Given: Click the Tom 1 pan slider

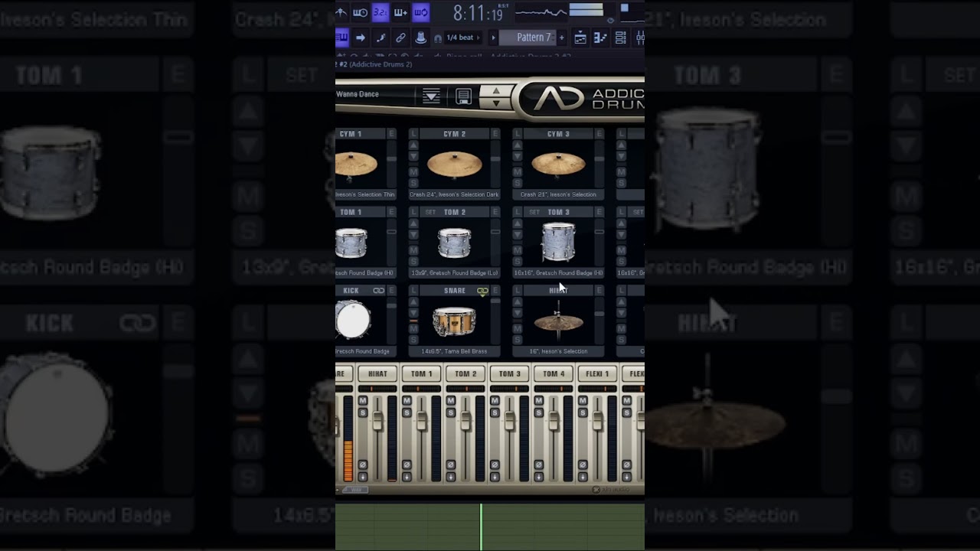Looking at the screenshot, I should click(422, 389).
